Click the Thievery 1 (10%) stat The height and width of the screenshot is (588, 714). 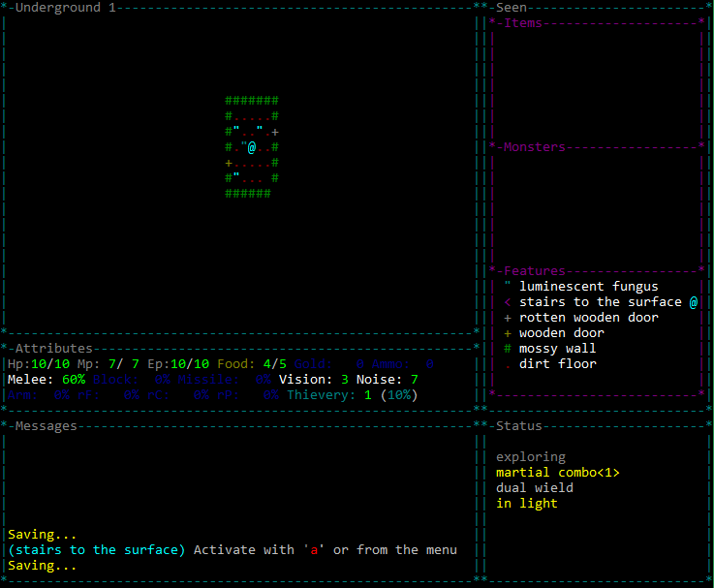pos(353,395)
